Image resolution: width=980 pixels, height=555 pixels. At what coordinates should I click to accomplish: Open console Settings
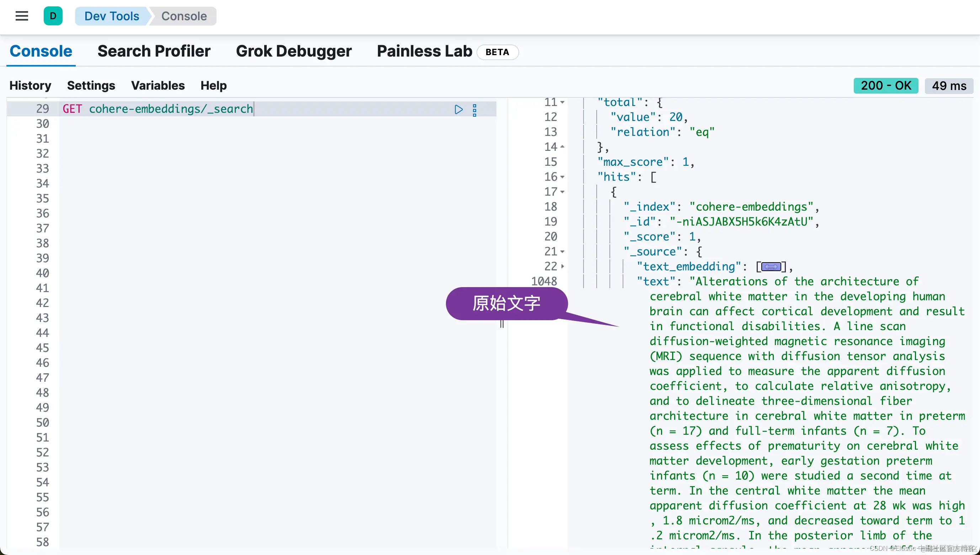(91, 85)
